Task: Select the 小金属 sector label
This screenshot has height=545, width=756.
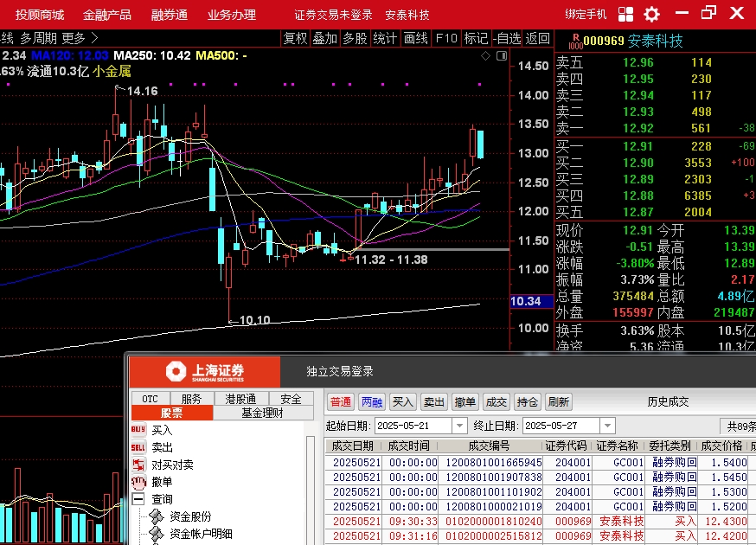Action: coord(112,72)
